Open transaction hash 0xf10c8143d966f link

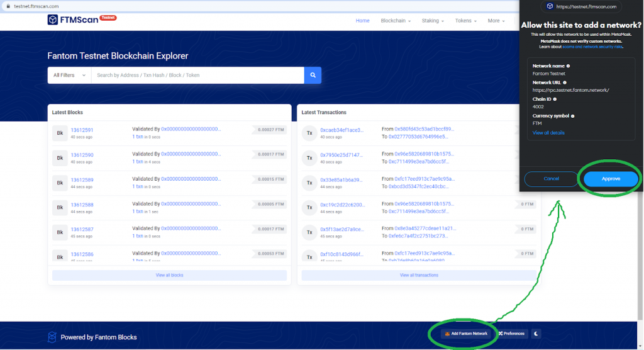coord(341,254)
